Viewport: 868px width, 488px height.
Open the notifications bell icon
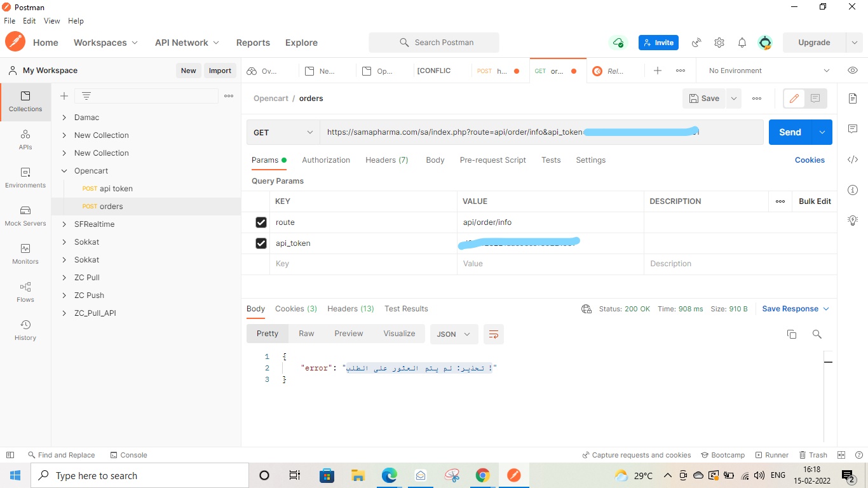tap(742, 43)
